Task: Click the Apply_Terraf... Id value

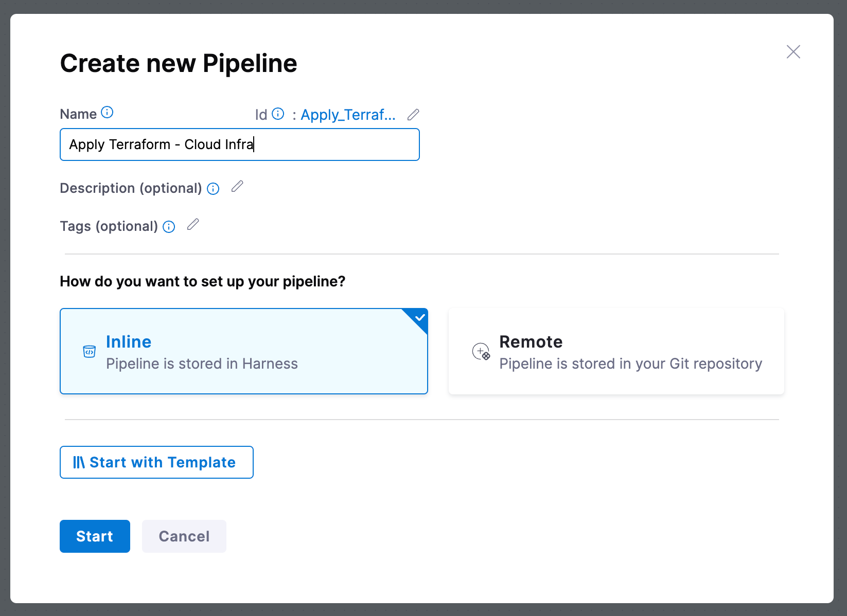Action: pyautogui.click(x=348, y=115)
